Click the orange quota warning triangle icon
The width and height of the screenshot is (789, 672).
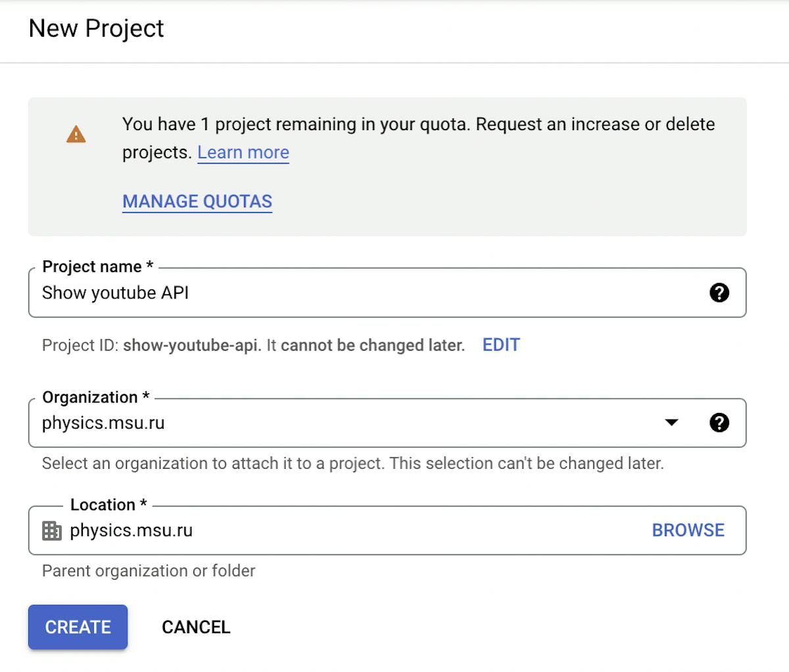coord(76,134)
